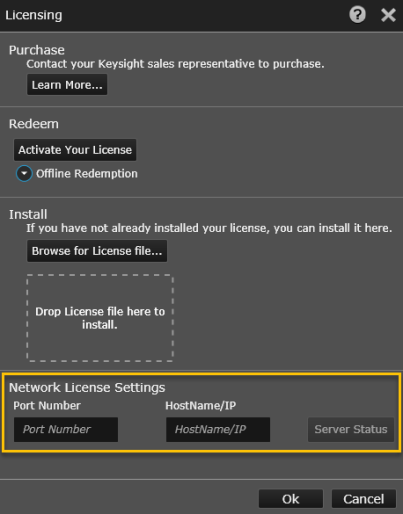Click the Licensing title bar text
The image size is (403, 514).
coord(34,15)
